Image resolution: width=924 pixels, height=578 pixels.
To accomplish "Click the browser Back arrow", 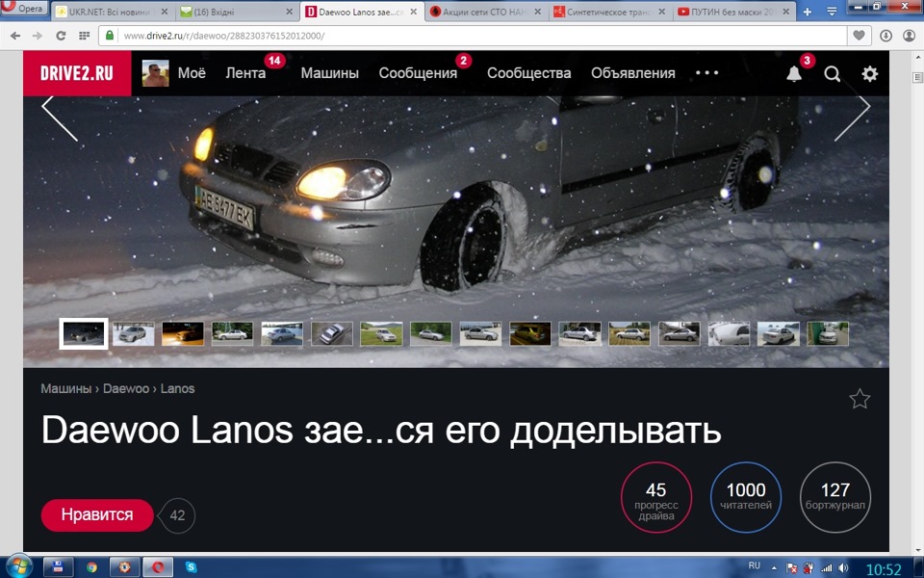I will (x=15, y=36).
